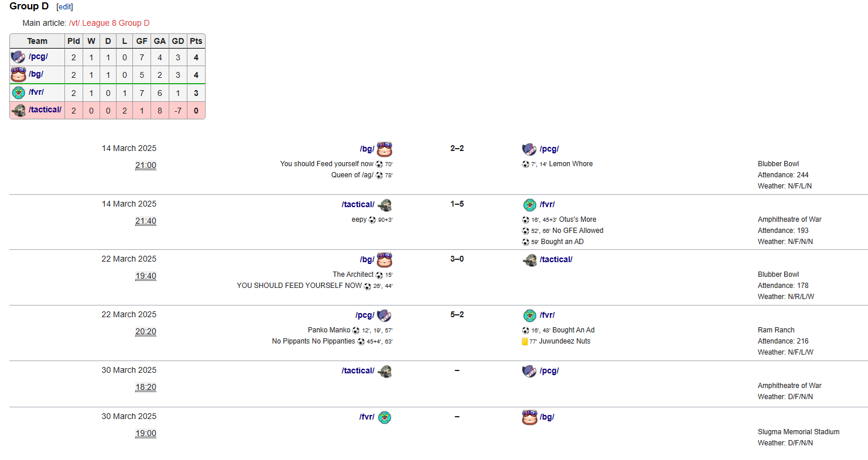Open /pcg/ team link in standings table

pos(38,57)
